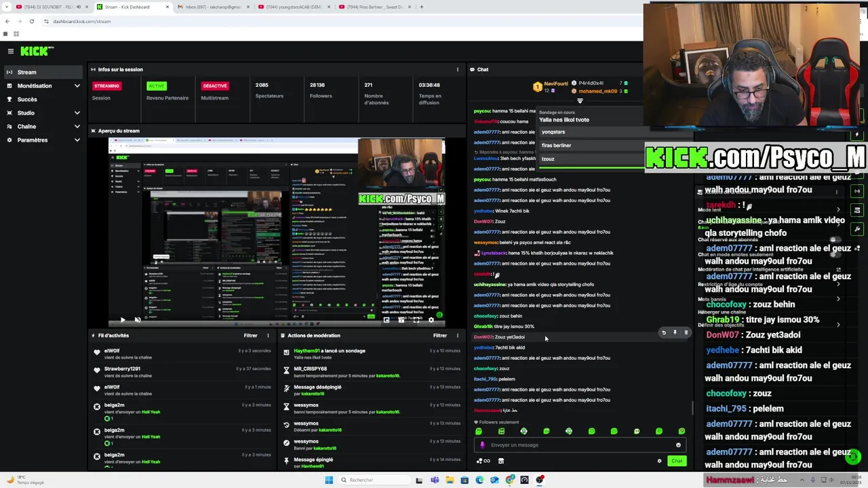Click the purple microphone icon in the message box
The height and width of the screenshot is (488, 868).
(x=483, y=445)
